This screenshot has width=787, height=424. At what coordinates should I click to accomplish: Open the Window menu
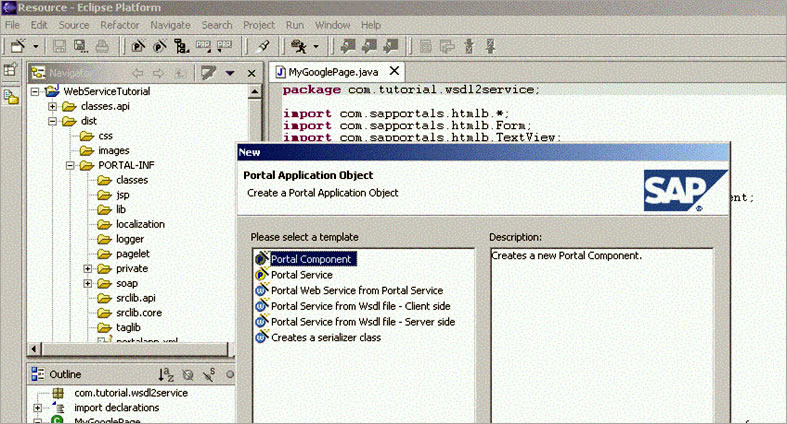332,25
